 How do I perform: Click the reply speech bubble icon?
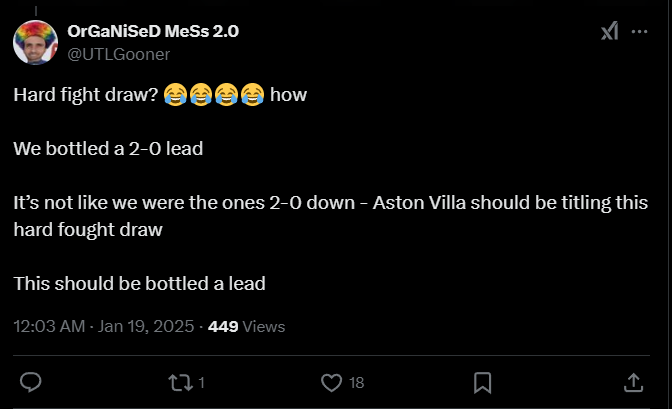[31, 382]
